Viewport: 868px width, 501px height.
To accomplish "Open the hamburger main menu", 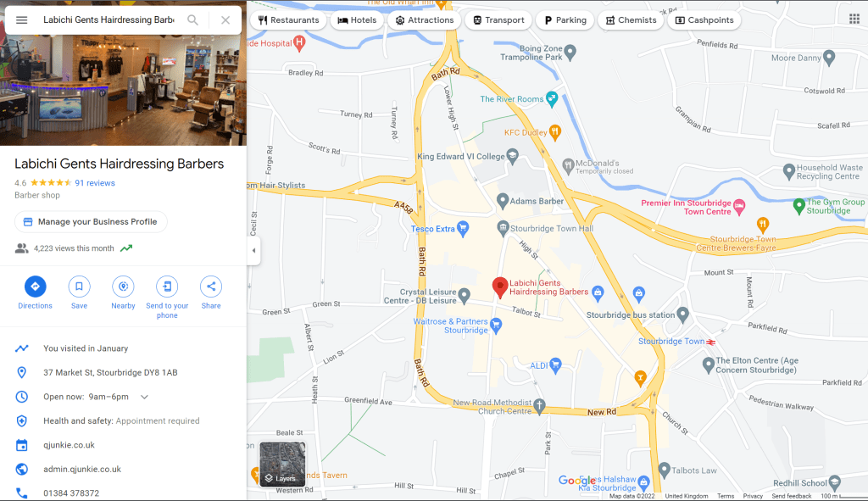I will [x=21, y=20].
